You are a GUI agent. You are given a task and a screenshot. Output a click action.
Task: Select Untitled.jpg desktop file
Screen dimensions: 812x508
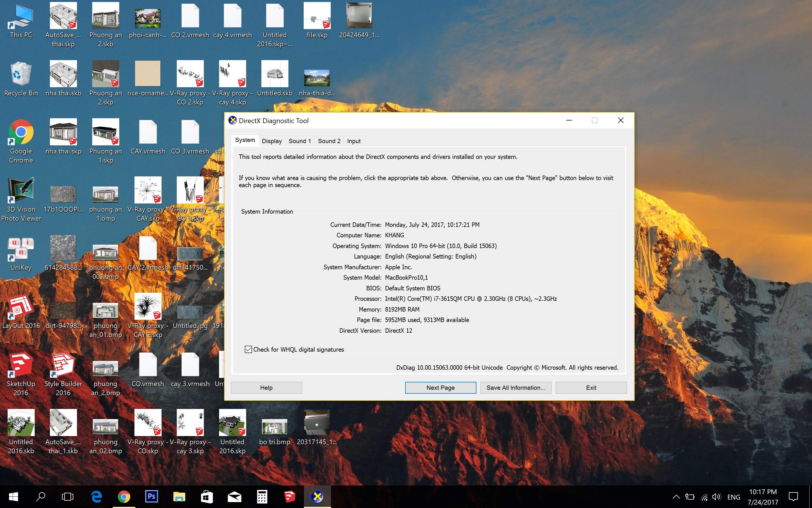pyautogui.click(x=190, y=317)
